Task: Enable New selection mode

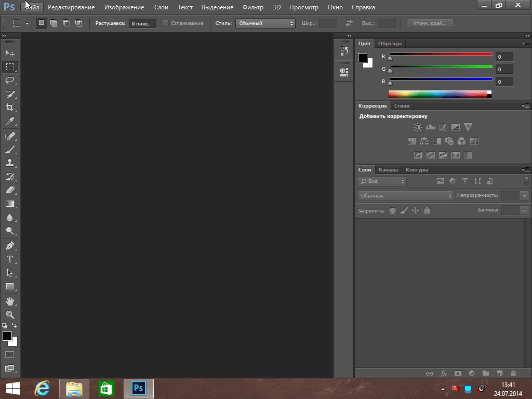Action: pyautogui.click(x=42, y=23)
